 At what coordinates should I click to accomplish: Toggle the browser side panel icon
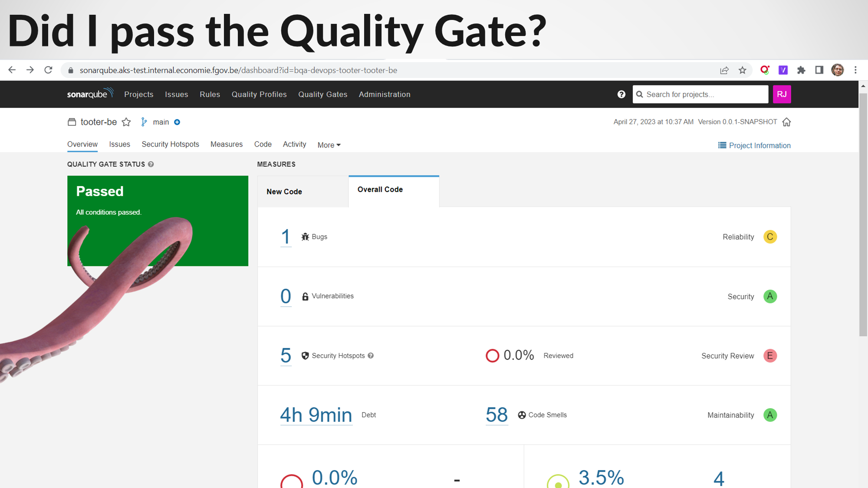[819, 70]
